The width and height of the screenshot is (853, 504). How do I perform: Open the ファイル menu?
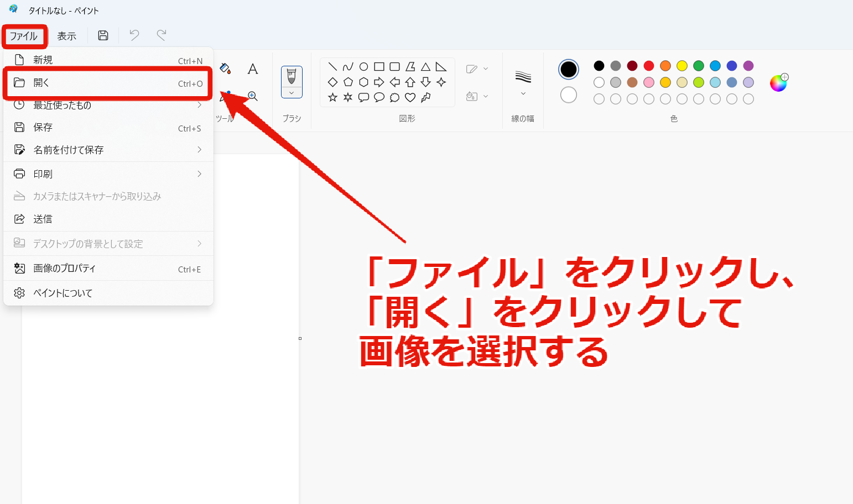click(24, 36)
